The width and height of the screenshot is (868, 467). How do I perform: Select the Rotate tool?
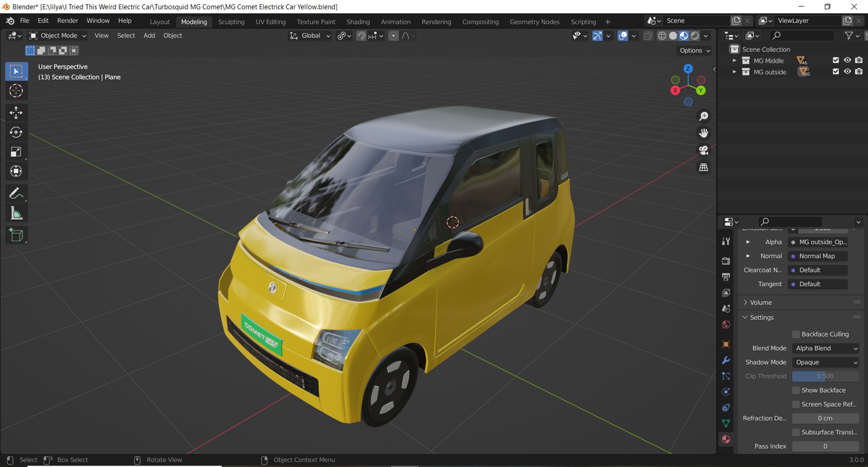point(16,132)
